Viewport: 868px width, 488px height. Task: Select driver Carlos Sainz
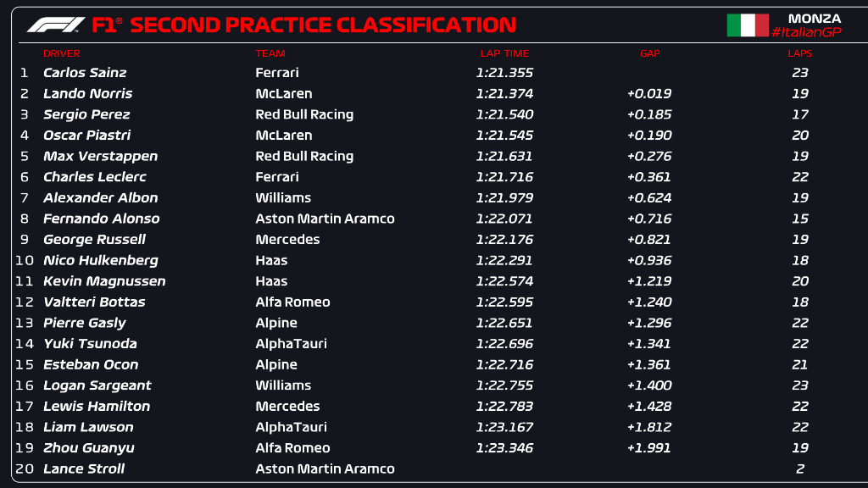(85, 73)
